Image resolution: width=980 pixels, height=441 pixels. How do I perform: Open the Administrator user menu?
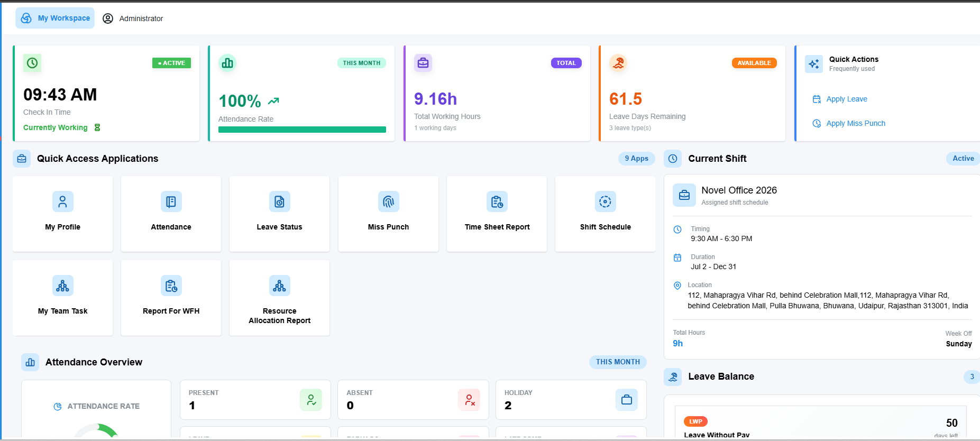pos(133,19)
